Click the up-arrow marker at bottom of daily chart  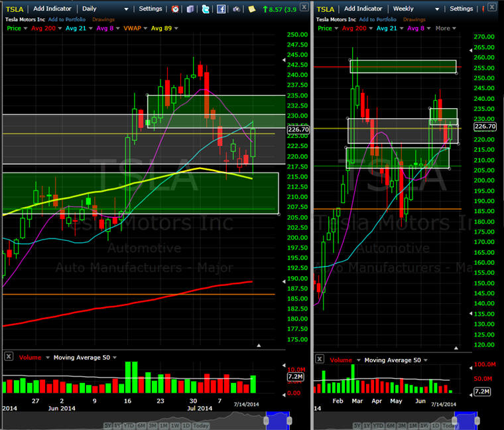coord(259,346)
